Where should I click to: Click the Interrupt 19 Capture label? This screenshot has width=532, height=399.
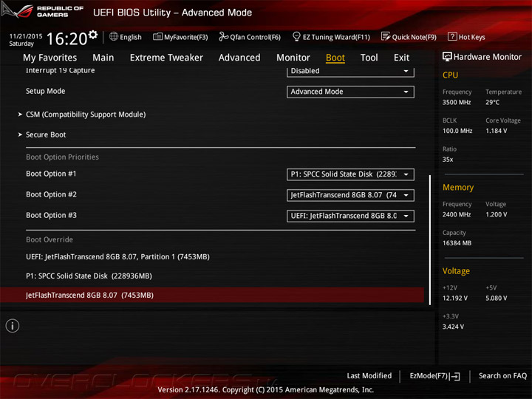60,70
